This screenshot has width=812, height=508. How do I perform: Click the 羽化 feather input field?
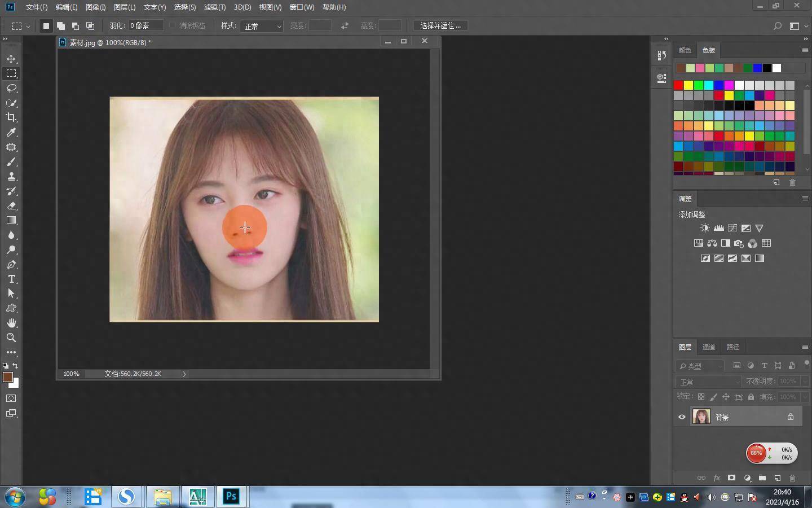click(x=146, y=25)
